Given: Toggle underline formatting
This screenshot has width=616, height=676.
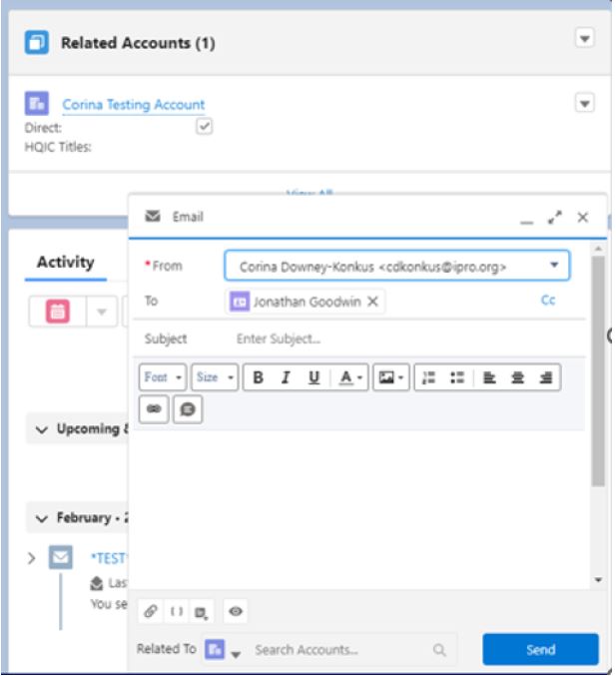Looking at the screenshot, I should coord(313,377).
